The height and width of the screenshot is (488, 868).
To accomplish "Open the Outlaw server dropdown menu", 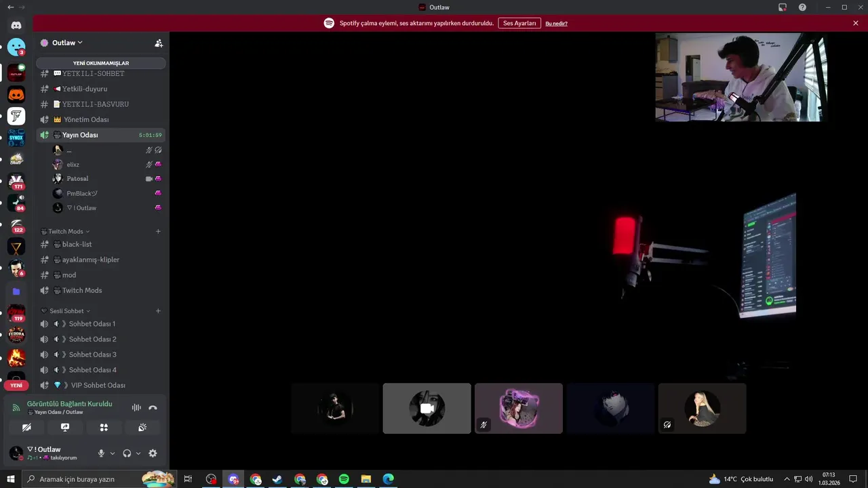I will 68,43.
